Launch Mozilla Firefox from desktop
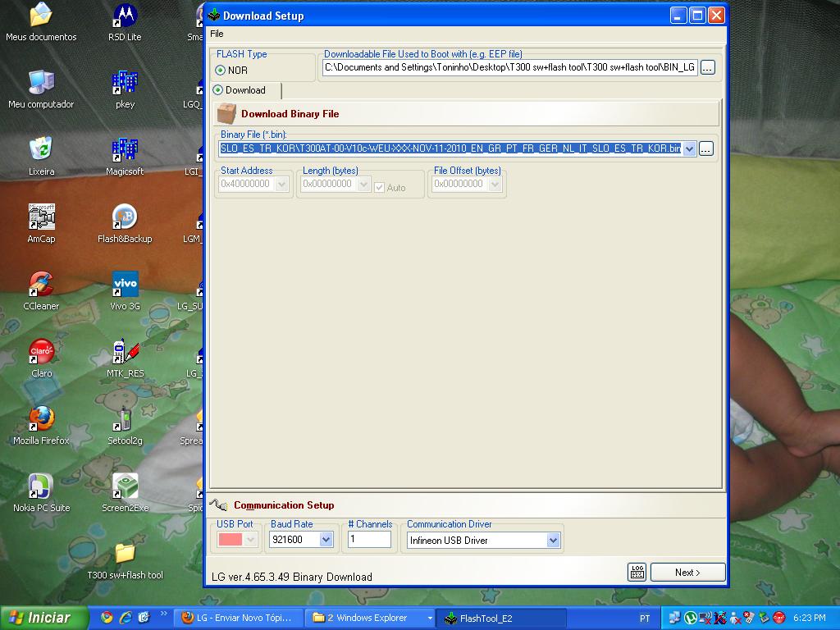840x630 pixels. (x=41, y=426)
